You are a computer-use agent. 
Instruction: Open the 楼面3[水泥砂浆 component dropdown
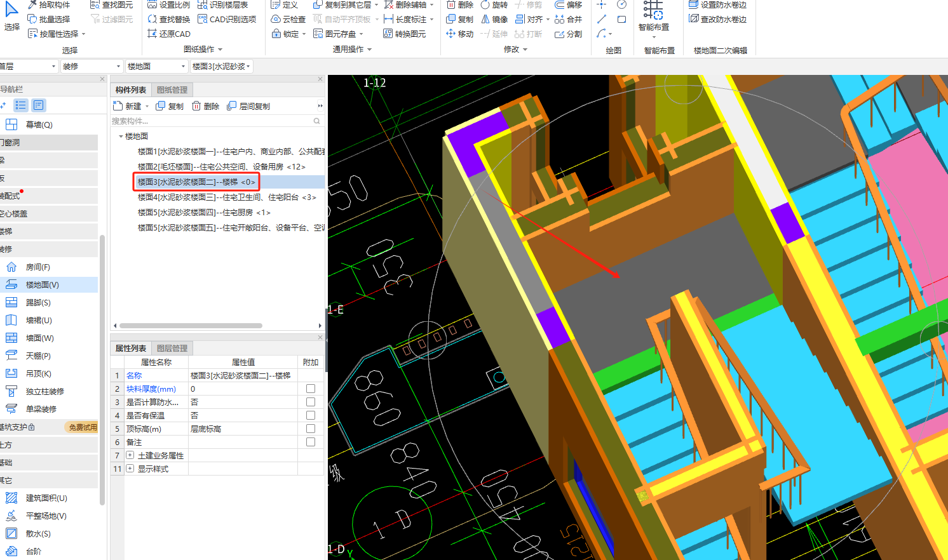pos(221,66)
